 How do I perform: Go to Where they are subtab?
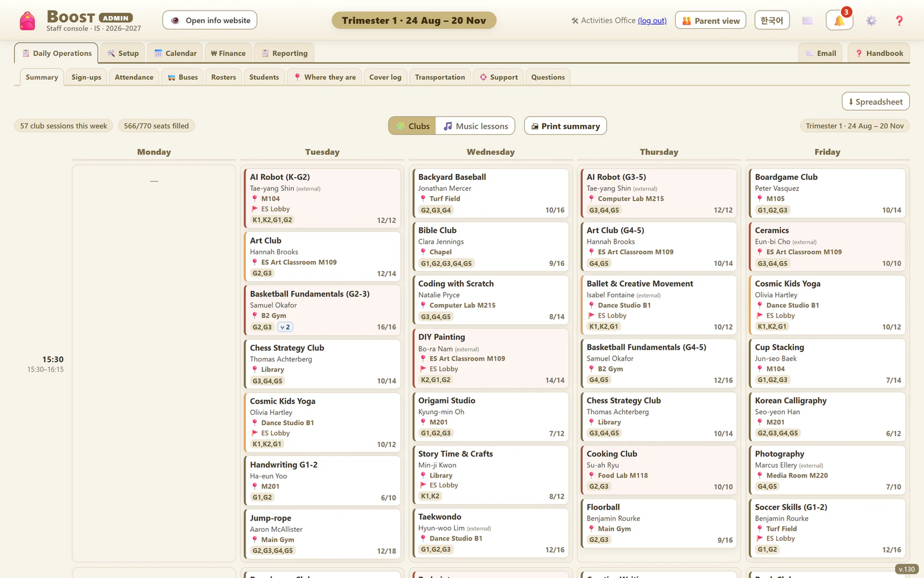pyautogui.click(x=325, y=77)
